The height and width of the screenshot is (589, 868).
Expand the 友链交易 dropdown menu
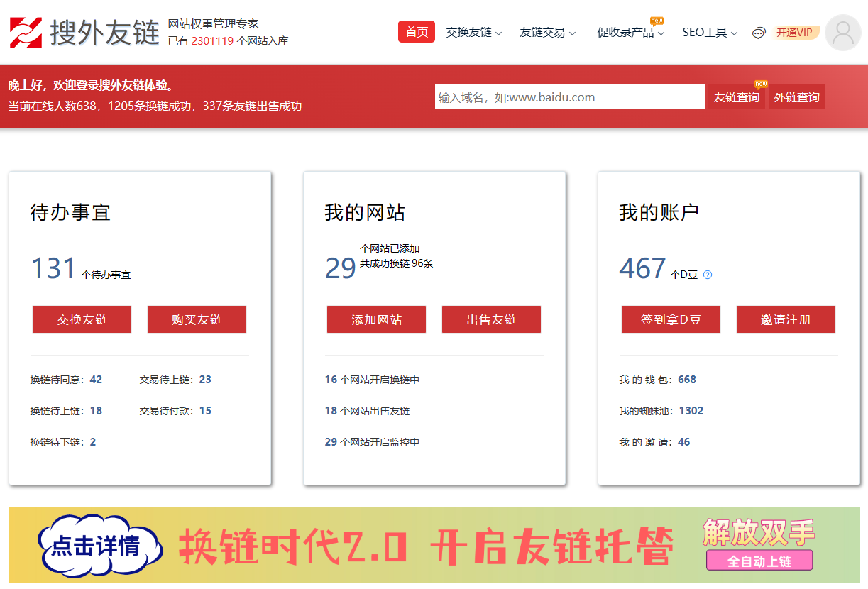[547, 33]
